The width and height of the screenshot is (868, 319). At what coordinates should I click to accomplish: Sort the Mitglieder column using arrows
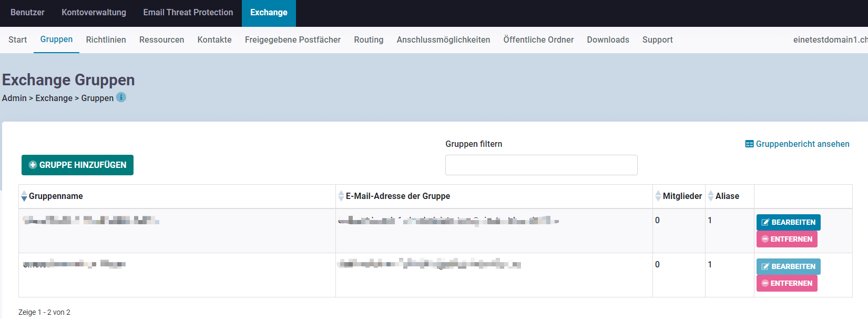(658, 196)
